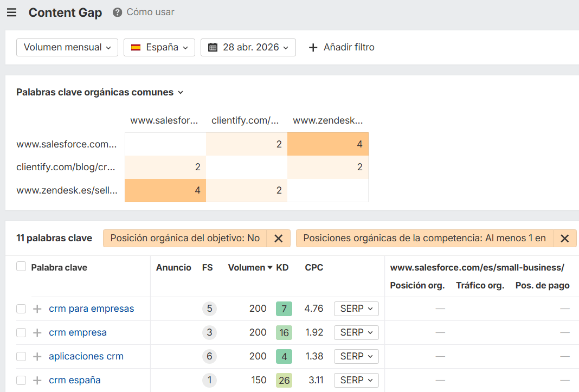This screenshot has width=579, height=392.
Task: Click plus icon for crm españa
Action: coord(37,380)
